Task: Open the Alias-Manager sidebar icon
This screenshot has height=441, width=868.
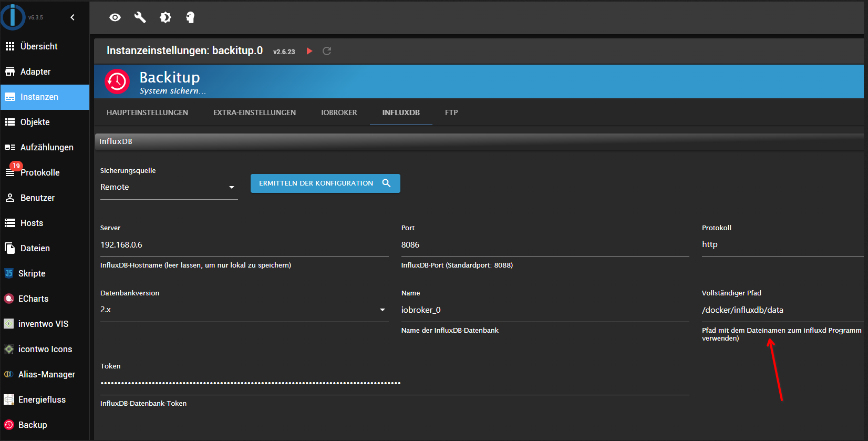Action: click(x=9, y=374)
